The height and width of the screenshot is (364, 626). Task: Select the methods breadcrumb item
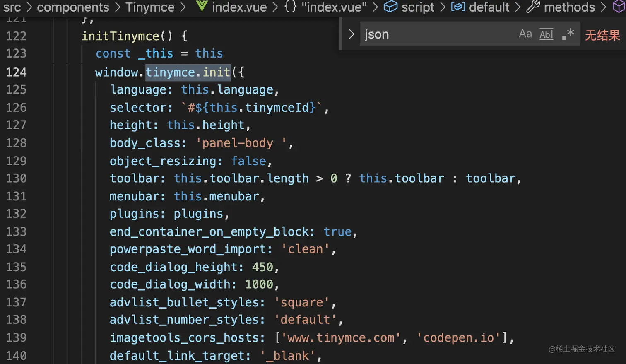click(x=569, y=7)
